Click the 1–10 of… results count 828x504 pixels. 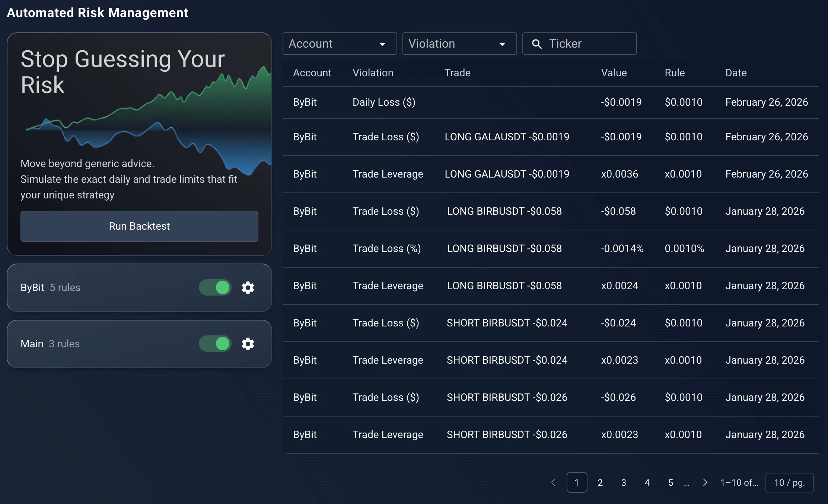(739, 483)
